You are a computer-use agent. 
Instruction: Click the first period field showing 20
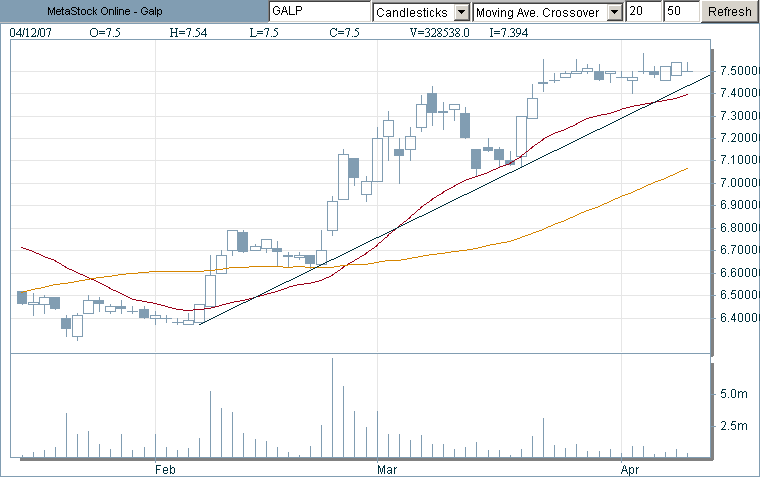point(643,12)
